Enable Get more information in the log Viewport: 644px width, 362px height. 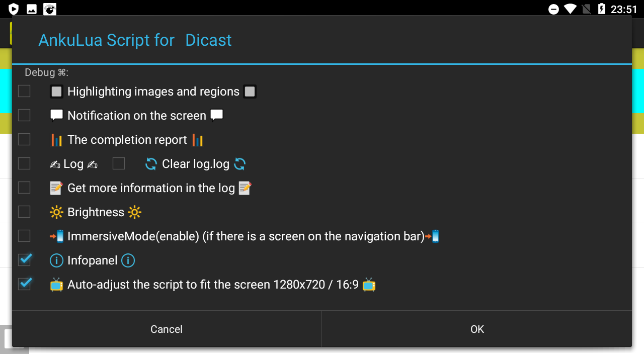24,188
